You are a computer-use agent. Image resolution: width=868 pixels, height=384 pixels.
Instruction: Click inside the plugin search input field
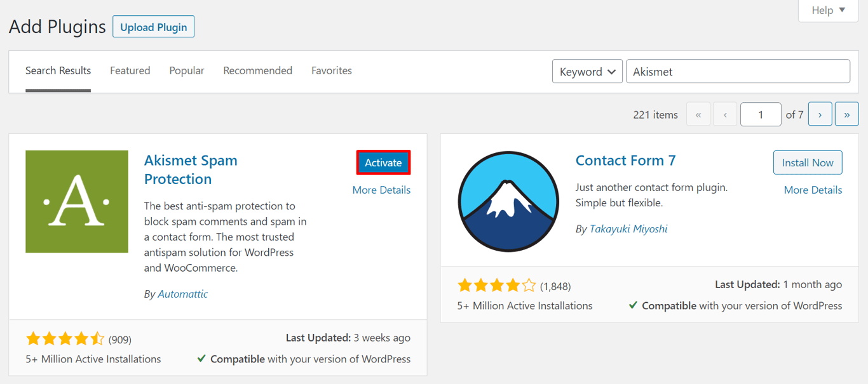point(737,71)
